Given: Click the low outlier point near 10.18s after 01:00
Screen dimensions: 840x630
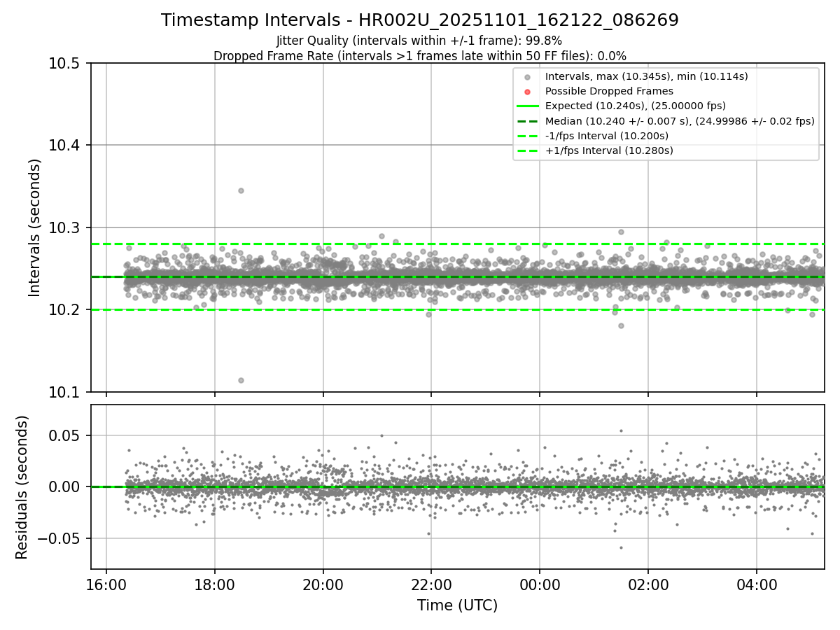Looking at the screenshot, I should tap(621, 325).
